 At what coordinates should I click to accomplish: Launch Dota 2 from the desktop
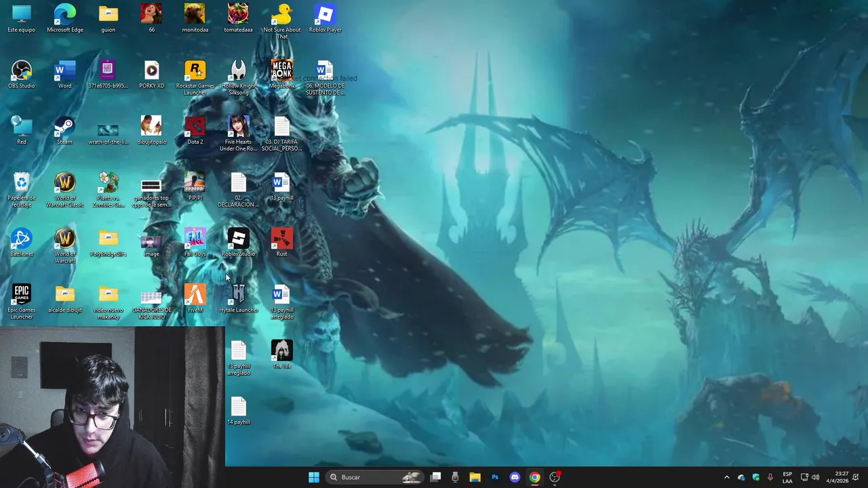(195, 131)
